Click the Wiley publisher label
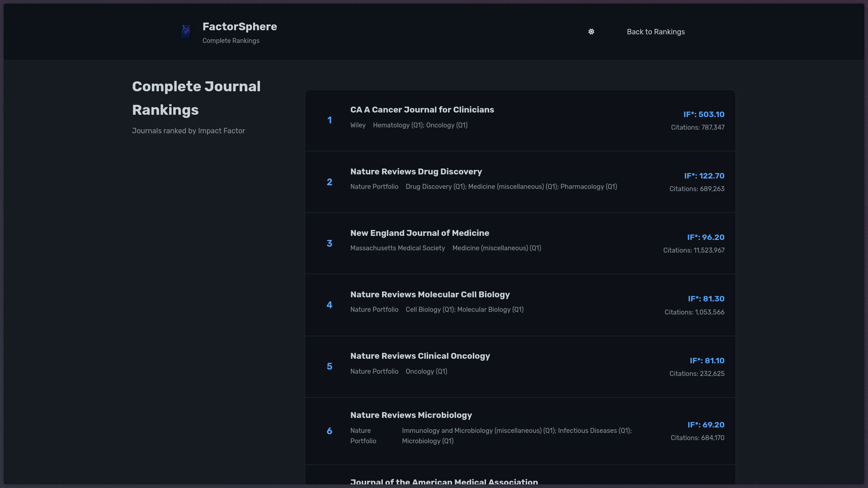Screen dimensions: 868x488 click(x=358, y=125)
